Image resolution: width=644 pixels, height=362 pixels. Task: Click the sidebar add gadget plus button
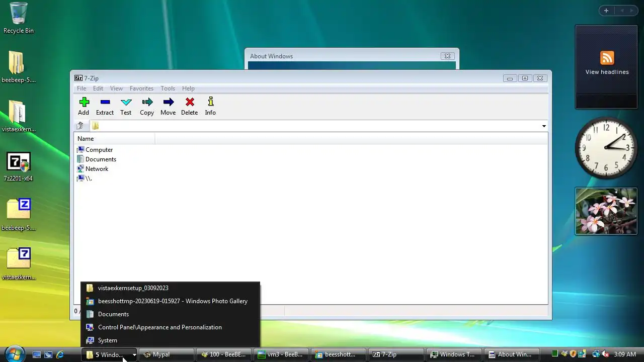click(606, 11)
